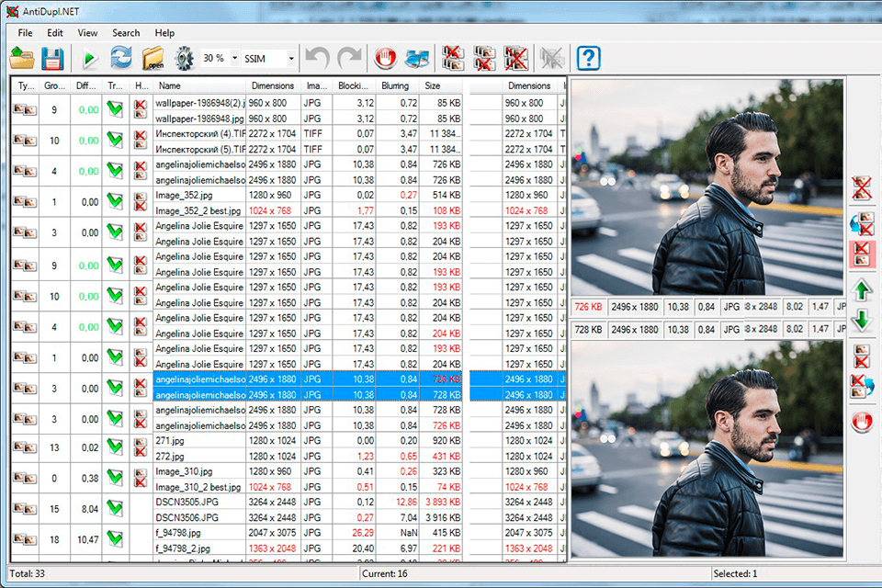Select the wallpaper-1986948.jpg row
Viewport: 882px width, 588px height.
[308, 119]
